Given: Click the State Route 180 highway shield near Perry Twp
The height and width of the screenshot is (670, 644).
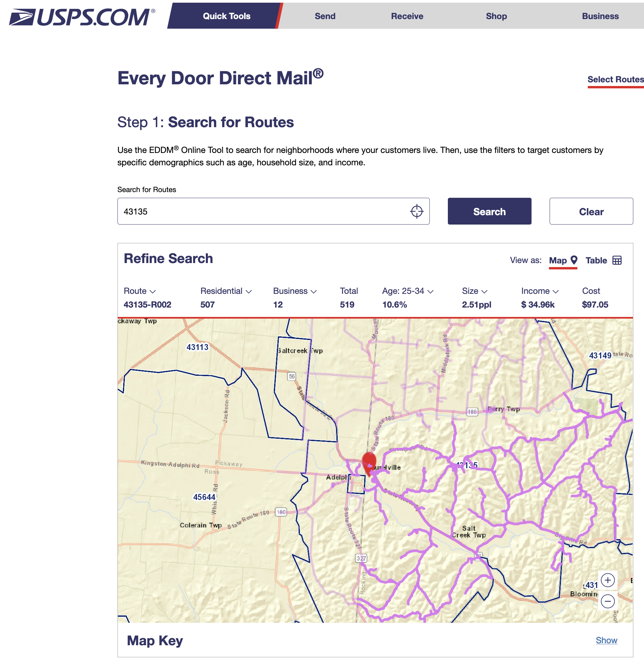Looking at the screenshot, I should [x=472, y=412].
